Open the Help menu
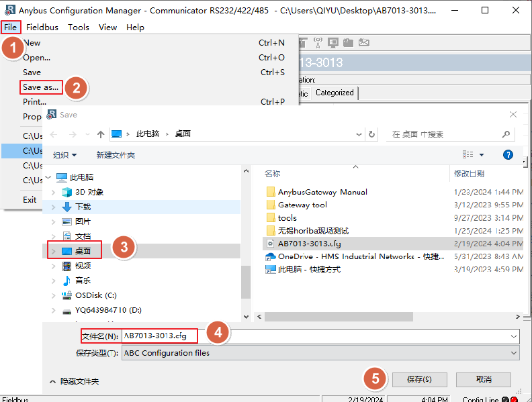The image size is (532, 402). pyautogui.click(x=135, y=27)
